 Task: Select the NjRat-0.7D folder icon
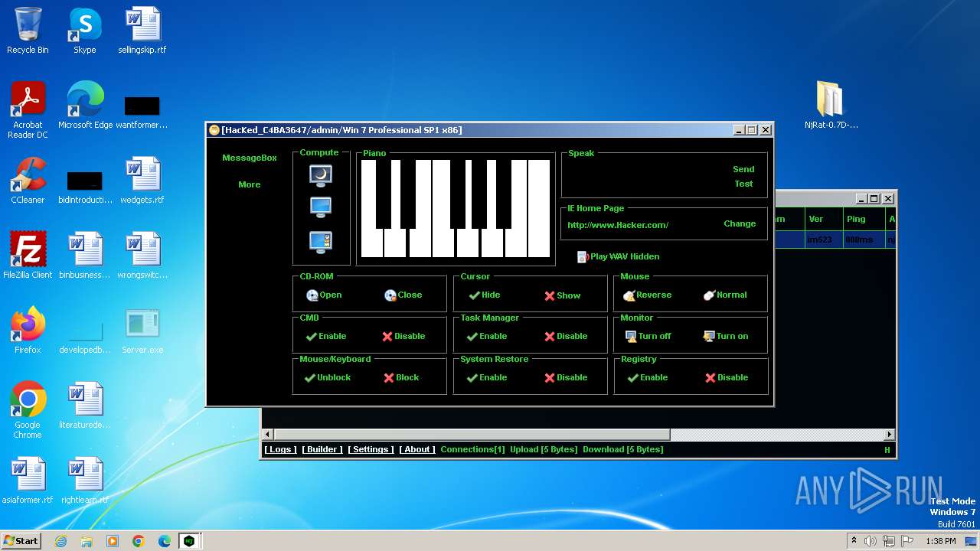(x=831, y=105)
